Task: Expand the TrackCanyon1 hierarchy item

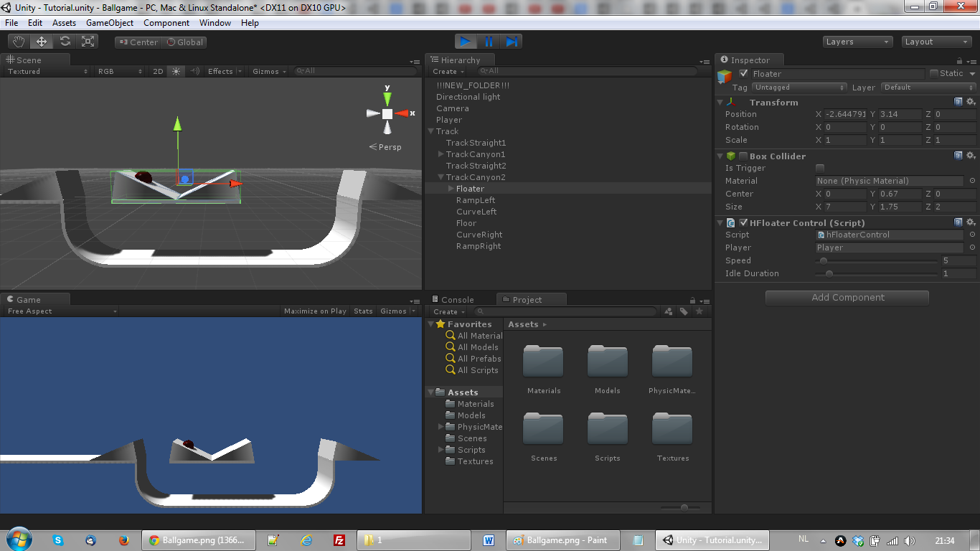Action: click(441, 154)
